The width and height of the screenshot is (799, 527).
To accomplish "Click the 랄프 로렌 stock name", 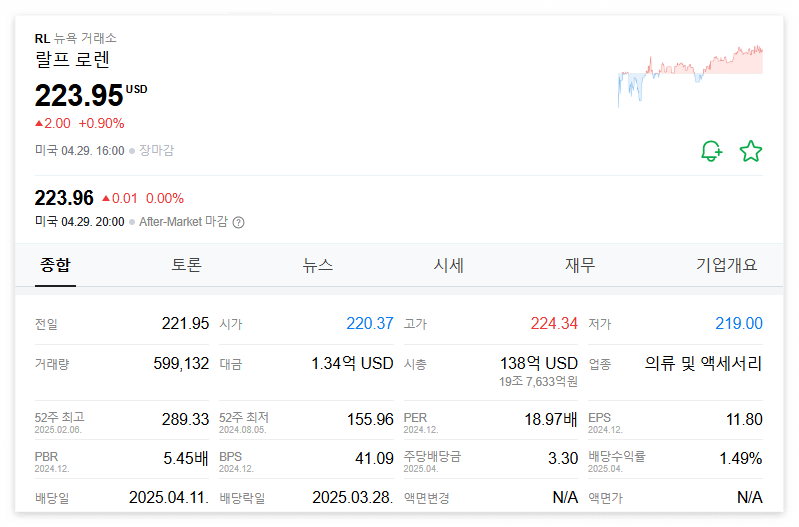I will pos(72,60).
